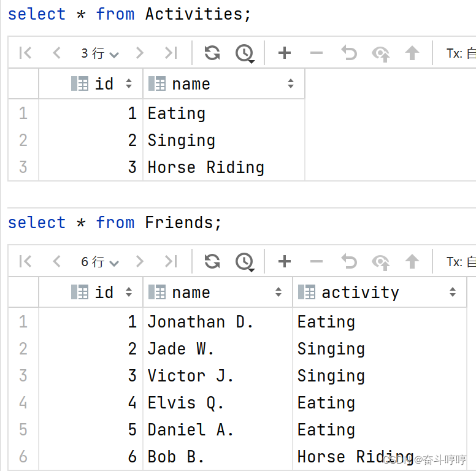Go to last page of Friends results
The height and width of the screenshot is (471, 476).
click(171, 262)
